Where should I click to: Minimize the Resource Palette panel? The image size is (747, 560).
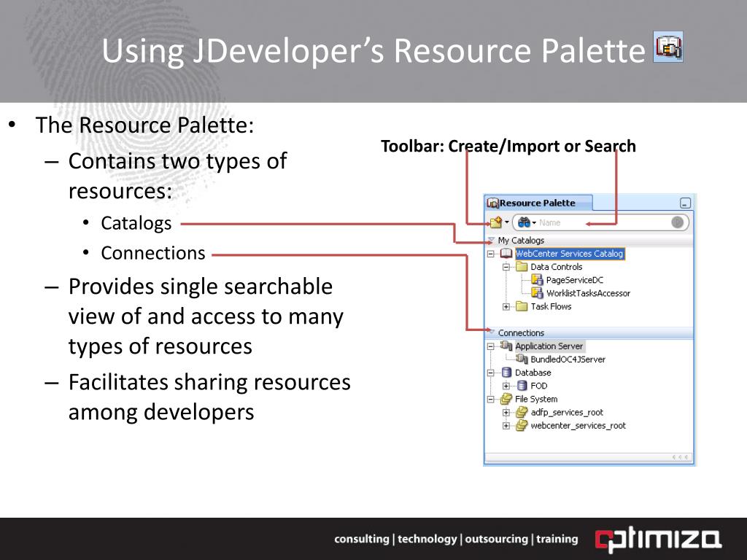[x=684, y=203]
